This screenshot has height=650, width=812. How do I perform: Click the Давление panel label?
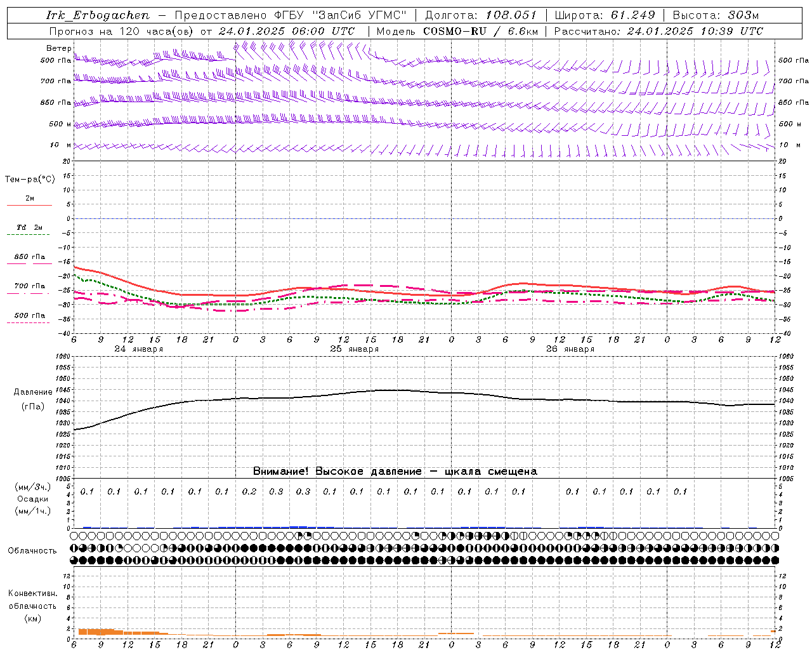coord(33,392)
